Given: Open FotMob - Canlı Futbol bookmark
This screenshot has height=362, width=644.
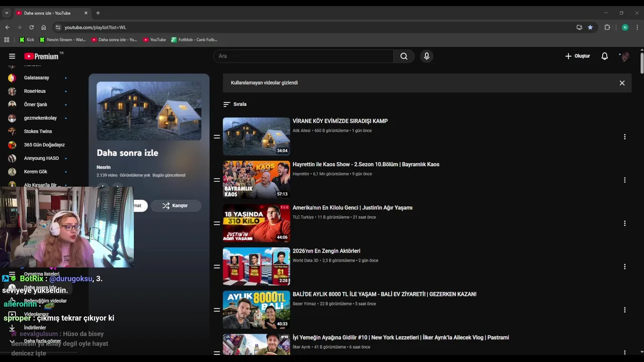Looking at the screenshot, I should pyautogui.click(x=194, y=40).
